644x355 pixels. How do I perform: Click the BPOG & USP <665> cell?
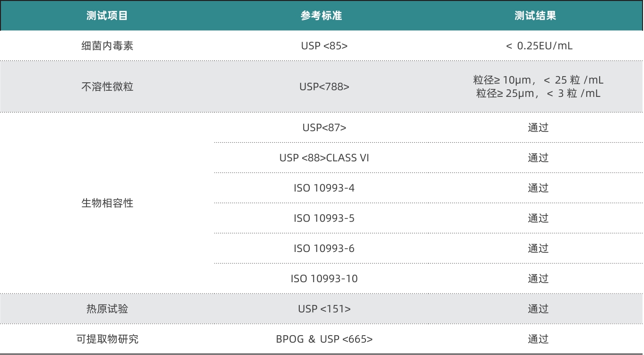click(x=324, y=339)
